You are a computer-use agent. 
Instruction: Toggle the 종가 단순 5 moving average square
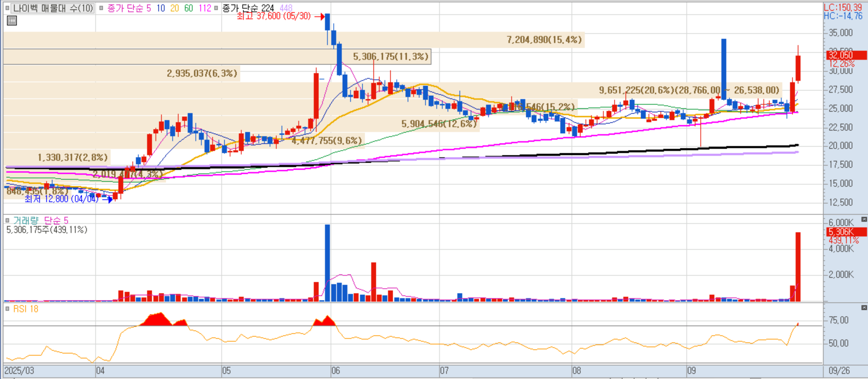coord(101,8)
